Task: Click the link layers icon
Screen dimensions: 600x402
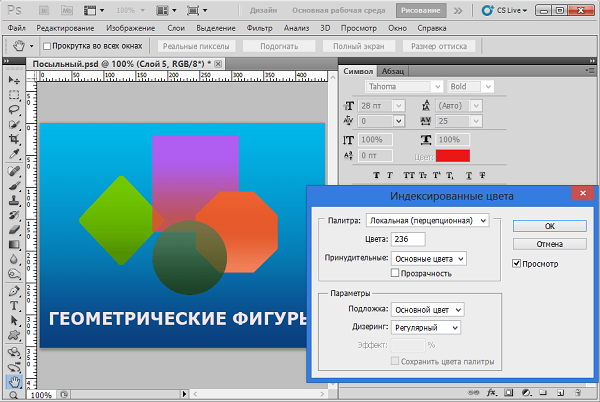Action: (474, 393)
